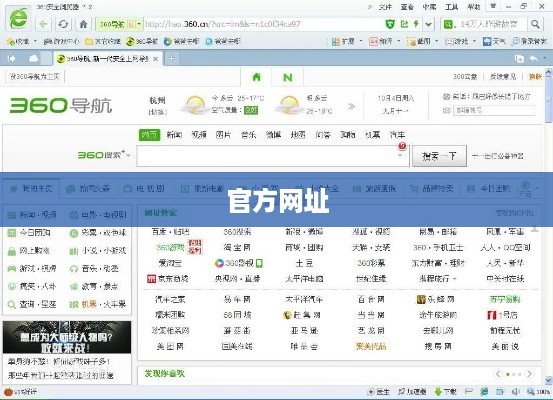Expand the 扩展 dropdown arrow
The height and width of the screenshot is (400, 553).
pos(361,41)
